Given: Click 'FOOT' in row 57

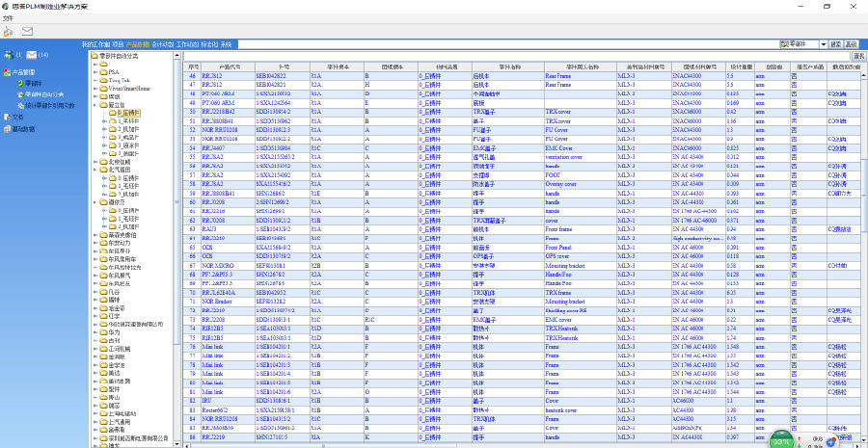Looking at the screenshot, I should (x=552, y=175).
